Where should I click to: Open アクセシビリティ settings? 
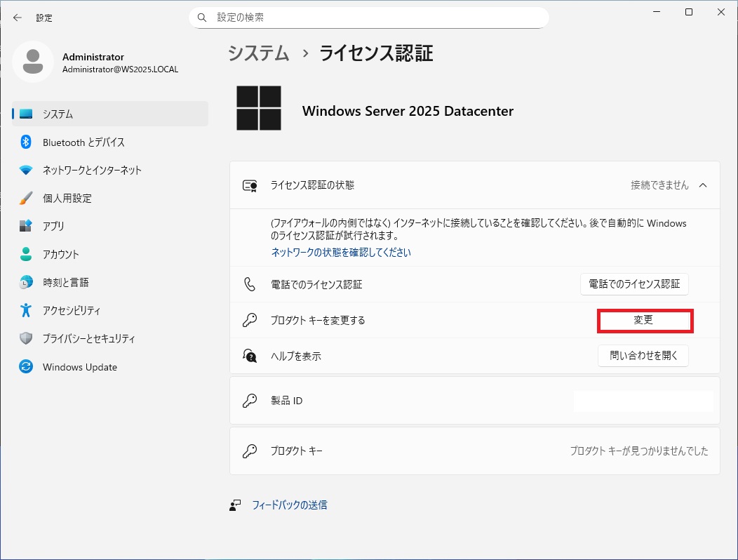(x=110, y=310)
